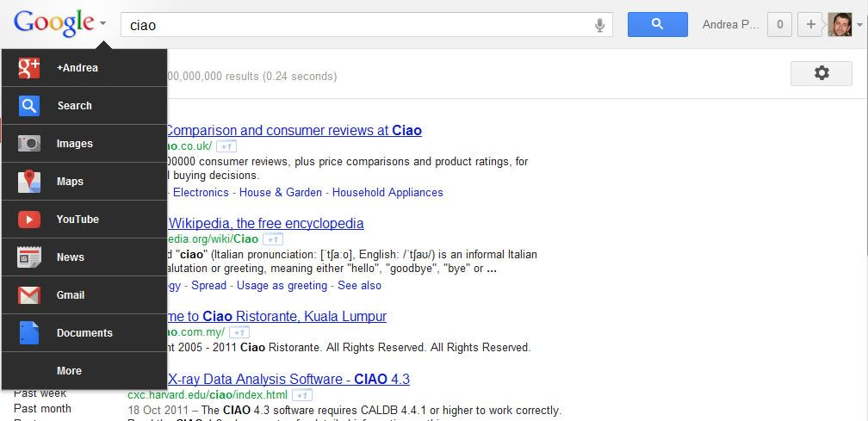The width and height of the screenshot is (868, 421).
Task: Open the settings gear options button
Action: point(821,74)
